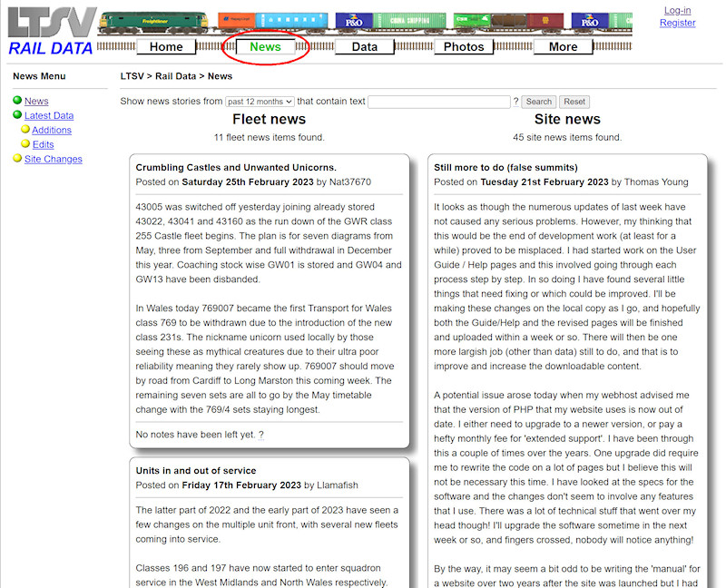The image size is (726, 588).
Task: Open the Log-in page
Action: tap(678, 12)
